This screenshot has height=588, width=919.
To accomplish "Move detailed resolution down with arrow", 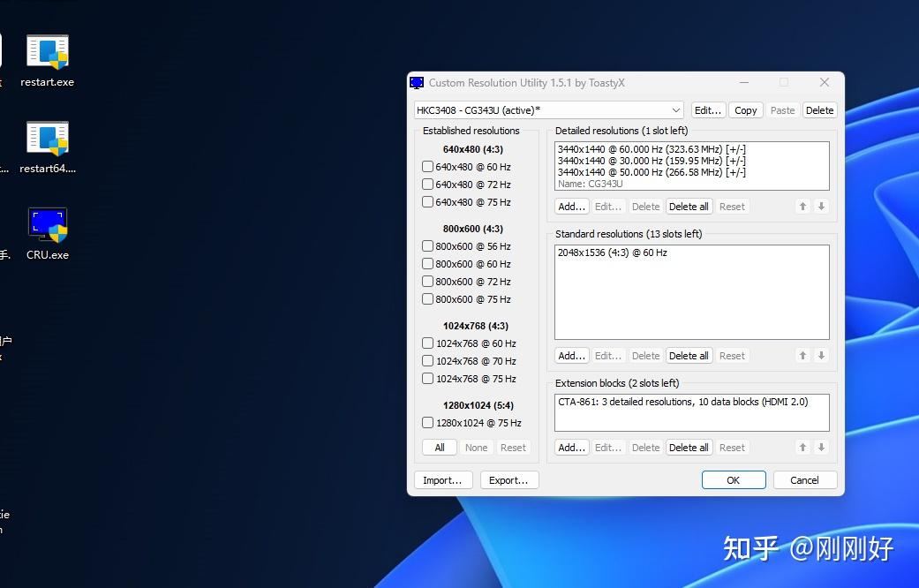I will click(821, 207).
